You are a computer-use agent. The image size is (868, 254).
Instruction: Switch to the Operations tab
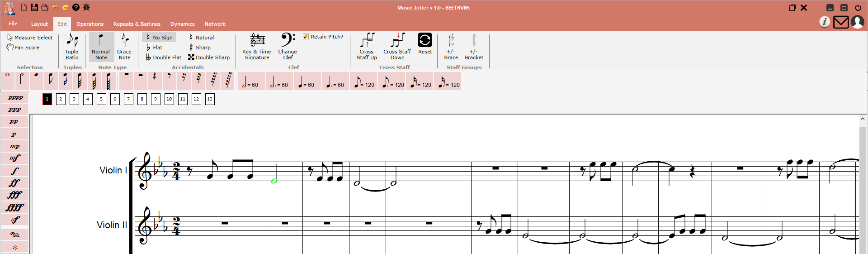[90, 24]
